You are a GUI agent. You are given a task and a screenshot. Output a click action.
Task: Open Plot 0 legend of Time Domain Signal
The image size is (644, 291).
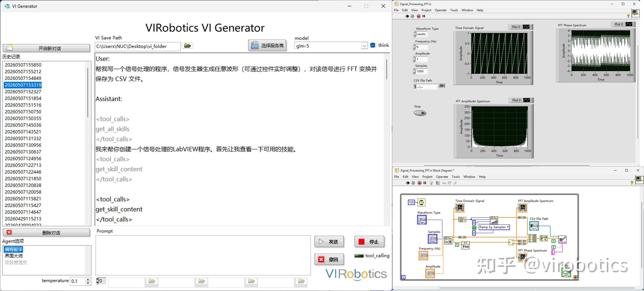pyautogui.click(x=520, y=27)
